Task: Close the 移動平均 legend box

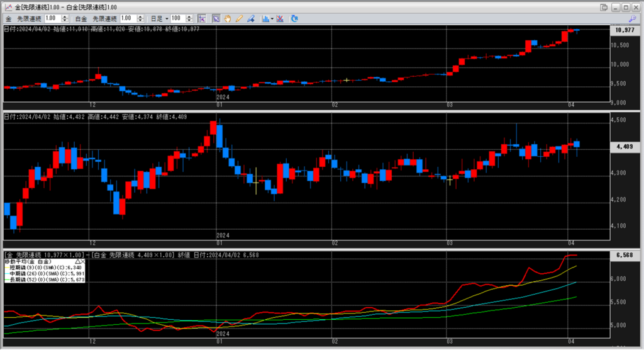Action: coord(82,261)
